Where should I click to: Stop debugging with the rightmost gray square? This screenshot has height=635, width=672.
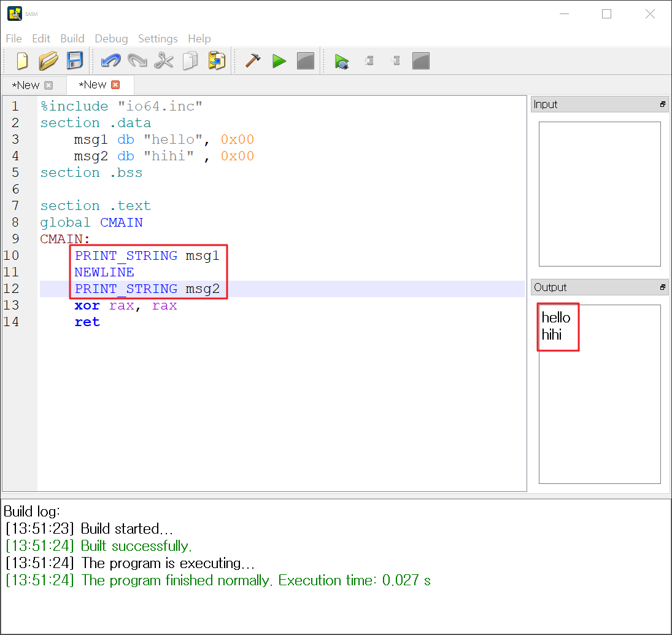(421, 61)
